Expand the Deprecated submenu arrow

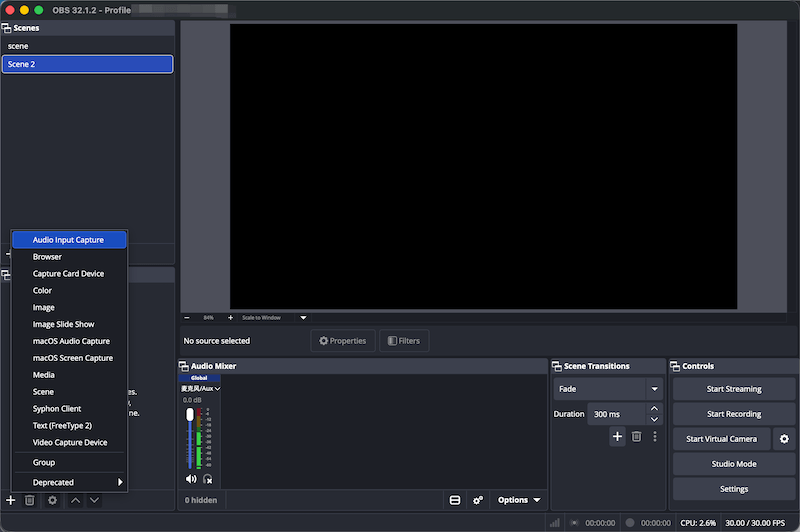pyautogui.click(x=120, y=482)
